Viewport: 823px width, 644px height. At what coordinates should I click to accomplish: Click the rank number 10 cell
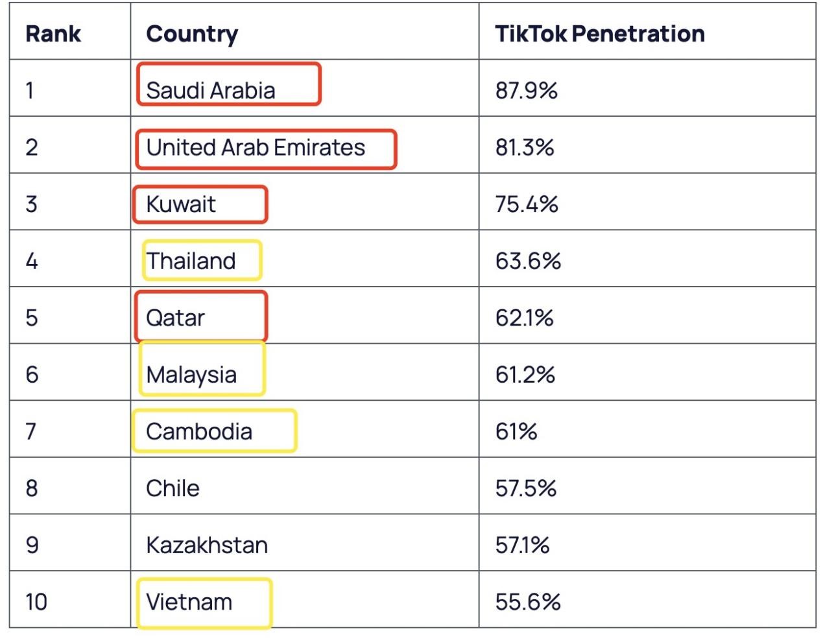pyautogui.click(x=36, y=602)
